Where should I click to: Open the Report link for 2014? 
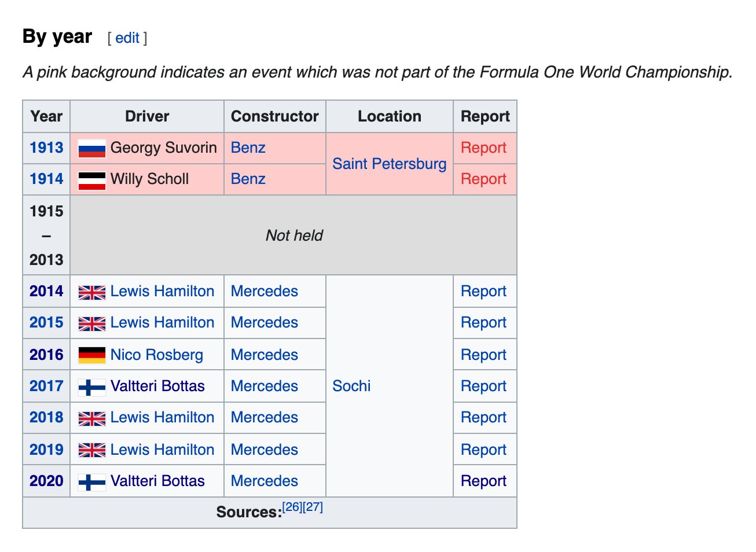(x=483, y=291)
